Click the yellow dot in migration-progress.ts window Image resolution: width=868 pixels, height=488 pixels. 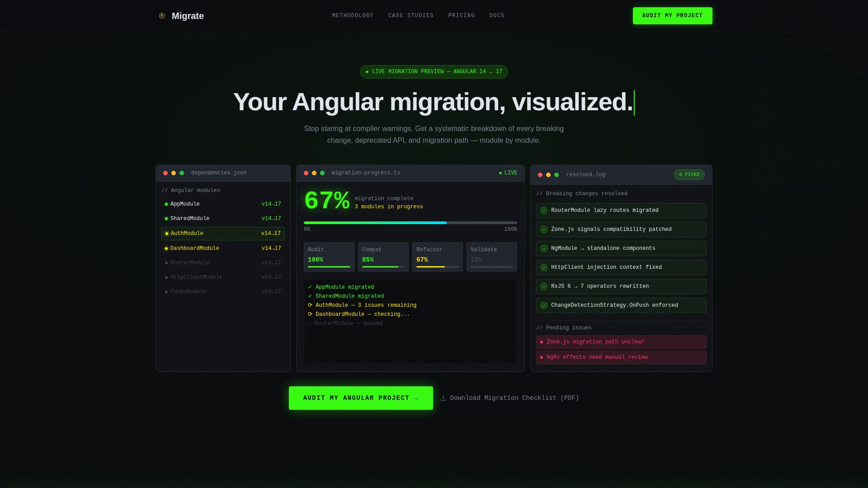click(314, 173)
